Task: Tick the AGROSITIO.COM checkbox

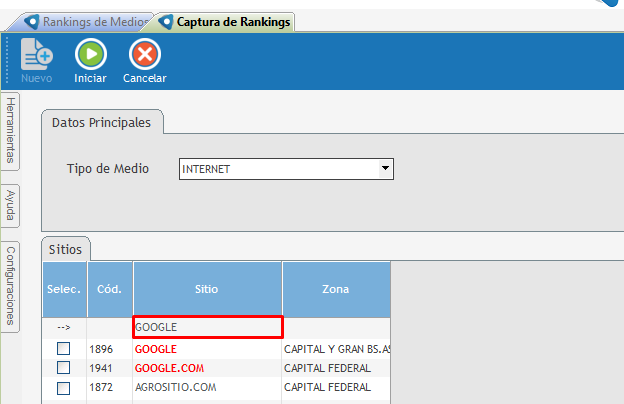Action: pyautogui.click(x=63, y=387)
